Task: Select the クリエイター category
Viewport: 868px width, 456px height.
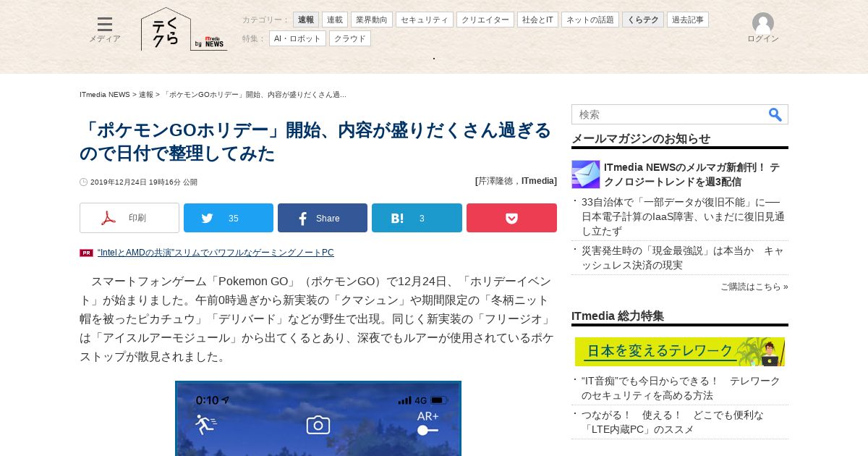Action: (x=485, y=20)
